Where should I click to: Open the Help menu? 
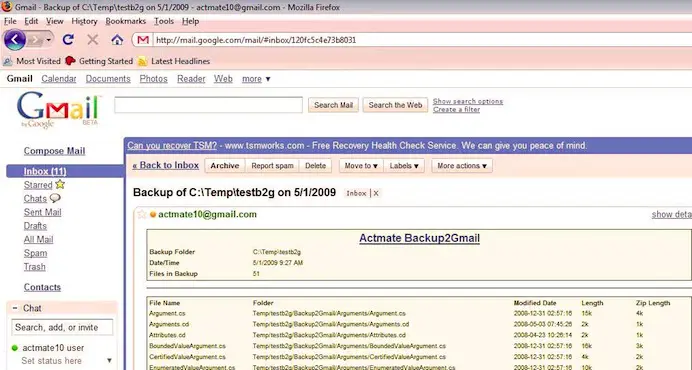coord(190,21)
